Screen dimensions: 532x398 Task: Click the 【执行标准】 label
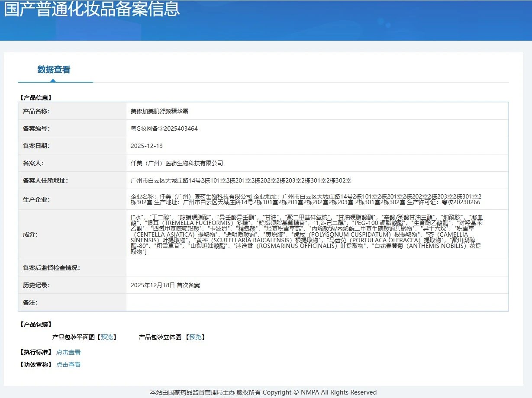[36, 352]
